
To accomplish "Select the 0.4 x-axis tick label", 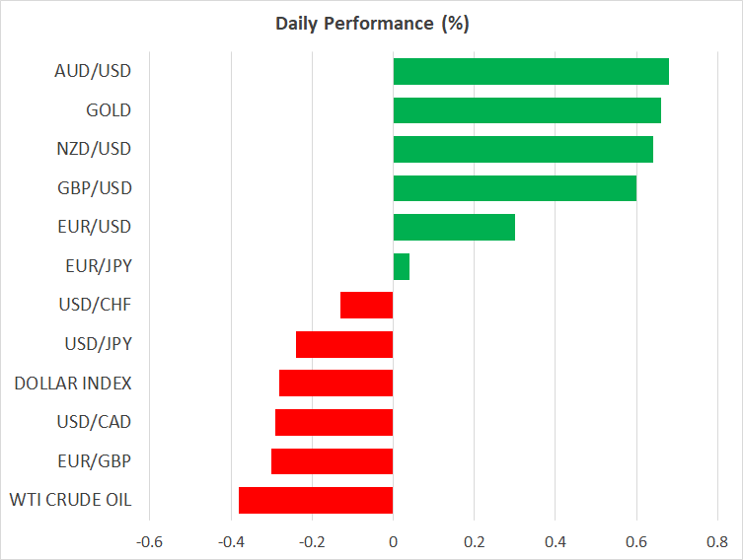I will pos(555,541).
